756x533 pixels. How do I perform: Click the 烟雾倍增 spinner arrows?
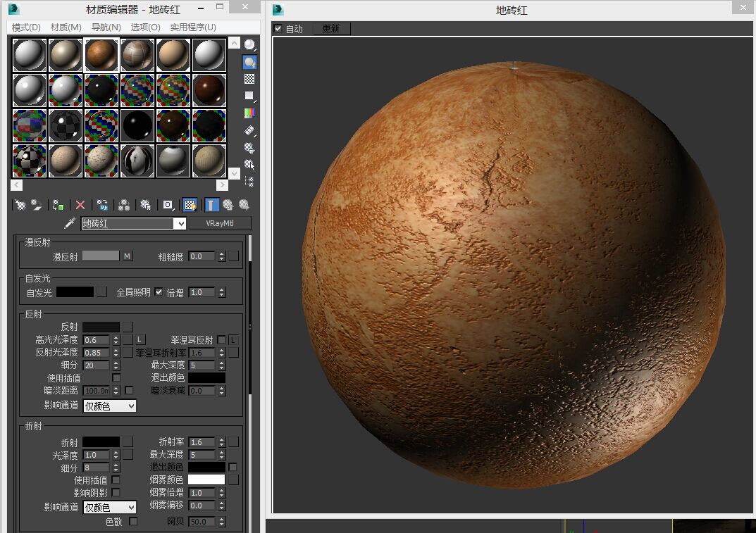coord(222,493)
